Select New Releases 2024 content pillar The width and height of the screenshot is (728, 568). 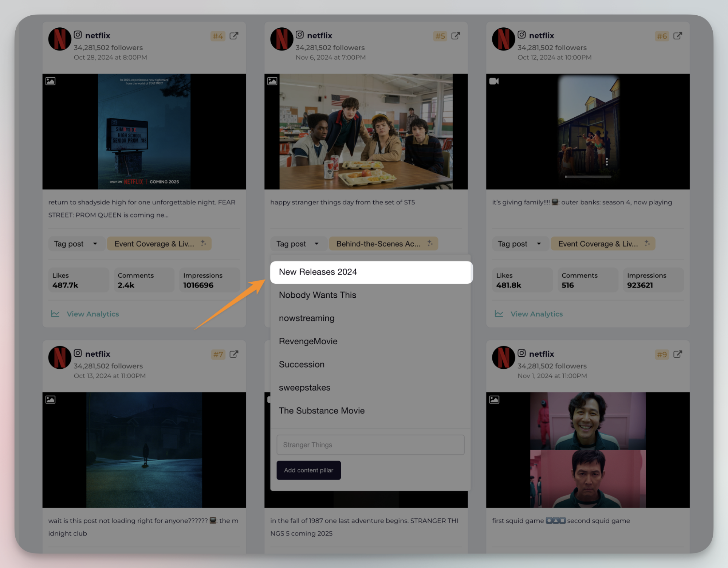click(371, 272)
